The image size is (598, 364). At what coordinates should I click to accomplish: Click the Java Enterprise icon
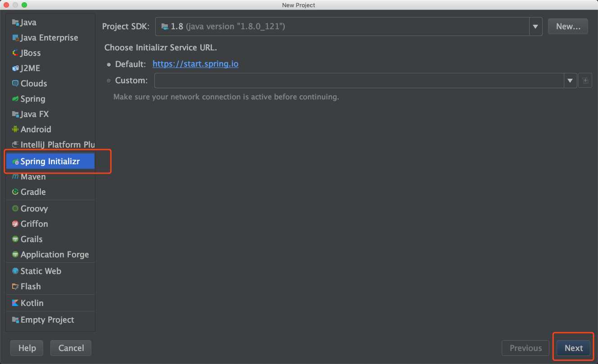coord(16,38)
